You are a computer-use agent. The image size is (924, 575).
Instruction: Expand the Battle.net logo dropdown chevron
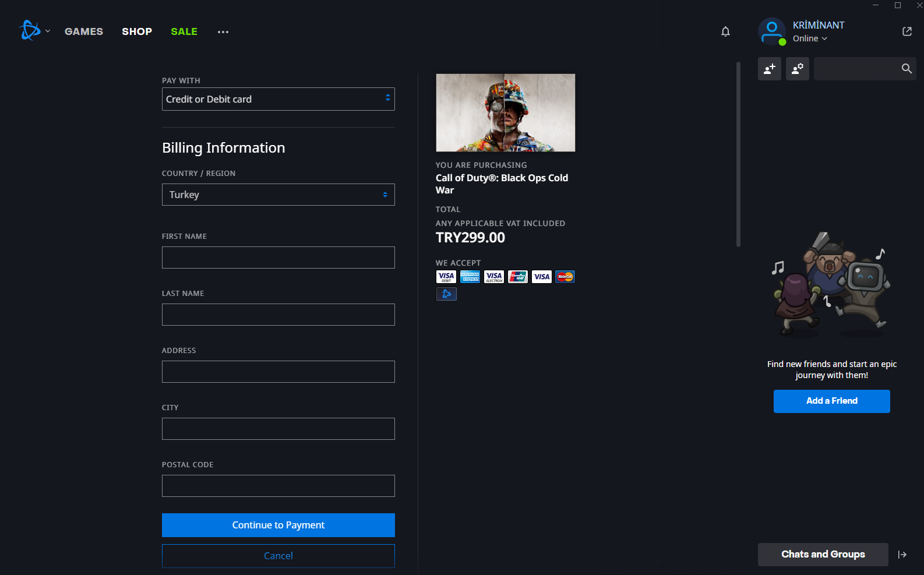click(48, 31)
